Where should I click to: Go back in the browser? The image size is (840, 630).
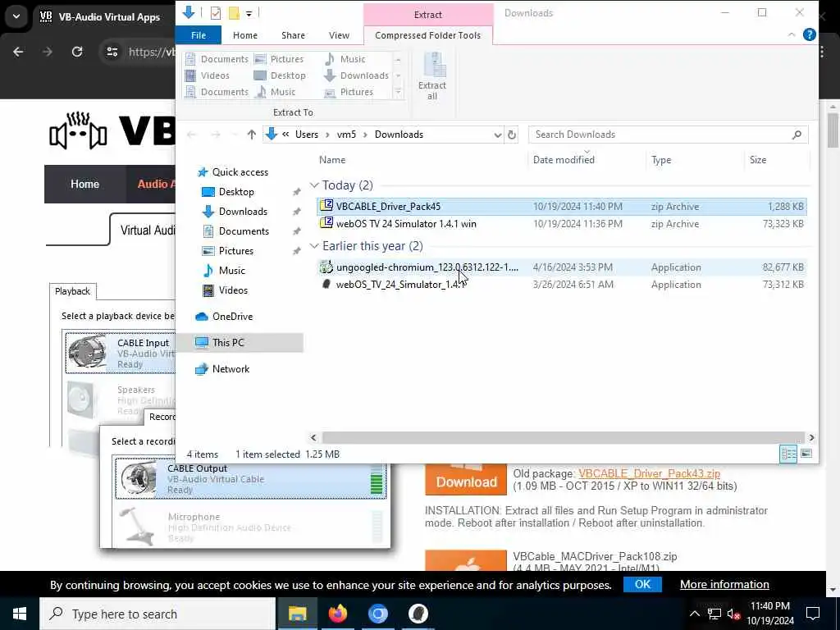coord(18,52)
